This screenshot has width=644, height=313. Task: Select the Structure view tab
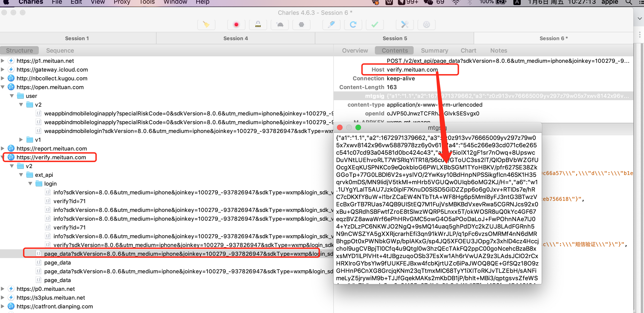click(19, 51)
